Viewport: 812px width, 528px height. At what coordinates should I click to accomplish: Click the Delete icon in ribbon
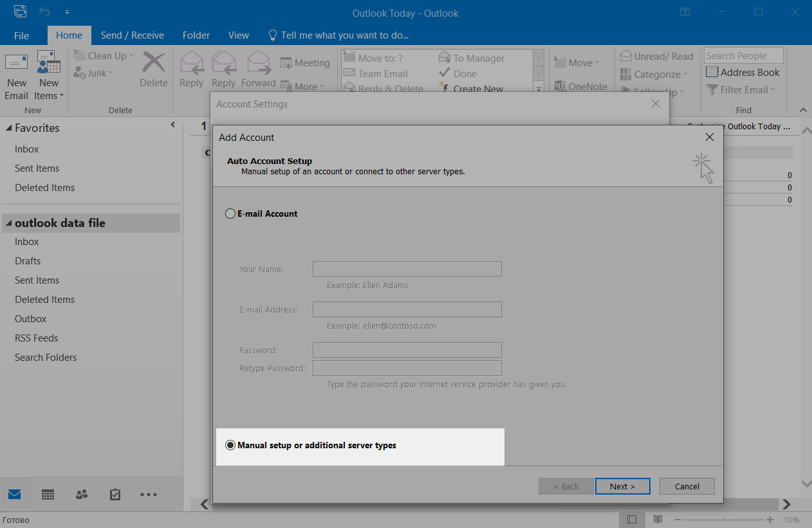(154, 64)
